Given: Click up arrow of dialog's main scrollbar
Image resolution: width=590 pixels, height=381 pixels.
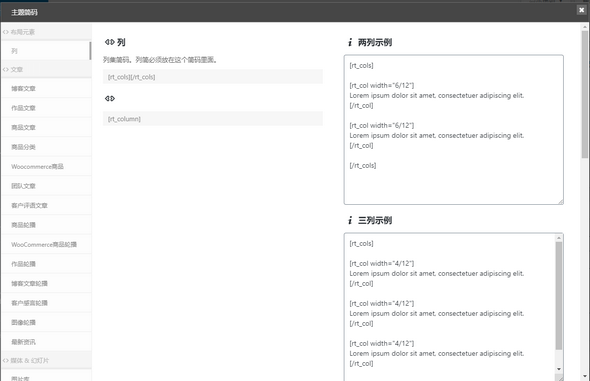Looking at the screenshot, I should 585,27.
